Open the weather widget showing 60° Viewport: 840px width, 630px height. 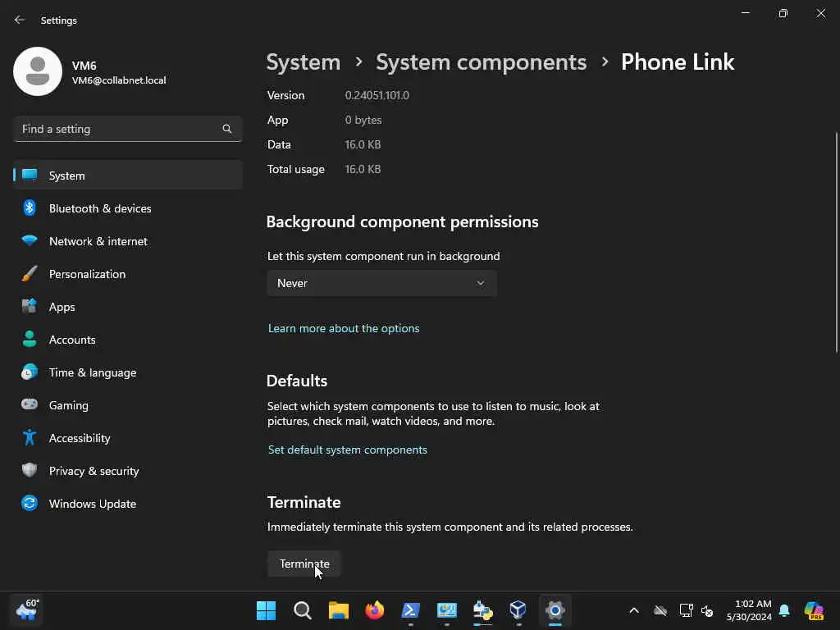point(26,610)
